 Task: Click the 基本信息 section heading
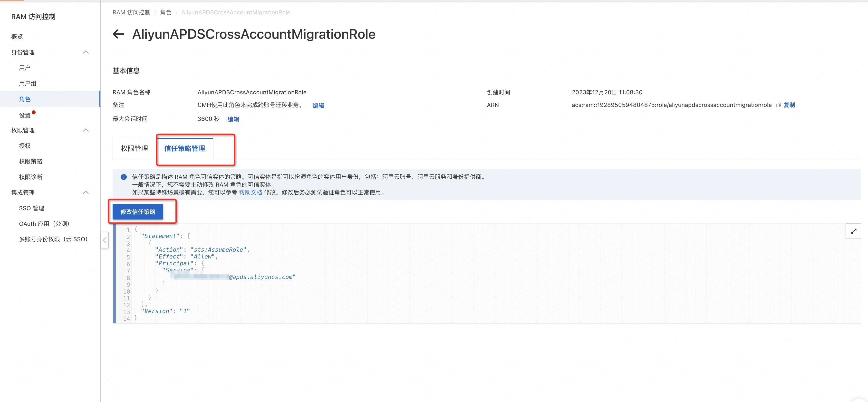click(x=126, y=71)
